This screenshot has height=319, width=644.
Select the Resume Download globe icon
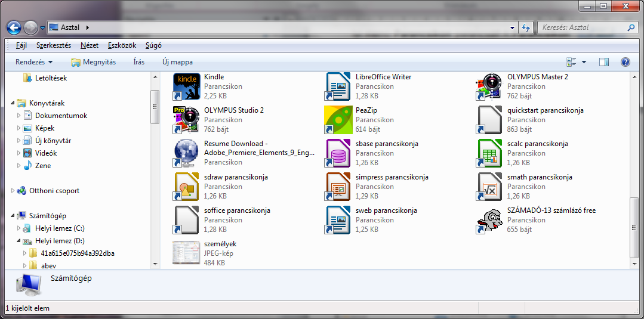pyautogui.click(x=186, y=153)
